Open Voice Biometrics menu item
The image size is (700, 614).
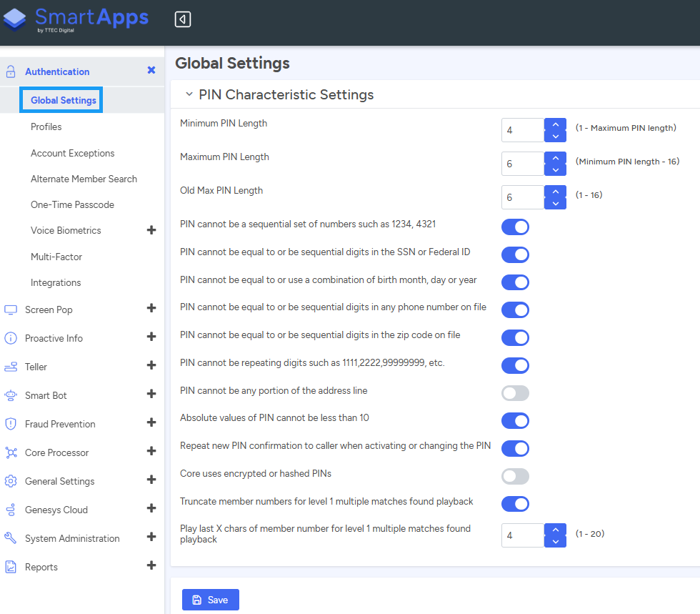[x=66, y=231]
